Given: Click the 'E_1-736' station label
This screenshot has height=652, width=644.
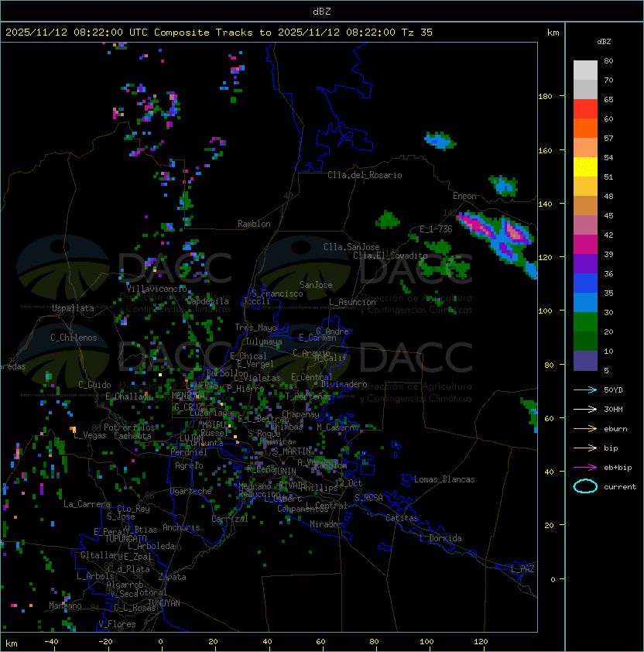Looking at the screenshot, I should click(x=436, y=229).
